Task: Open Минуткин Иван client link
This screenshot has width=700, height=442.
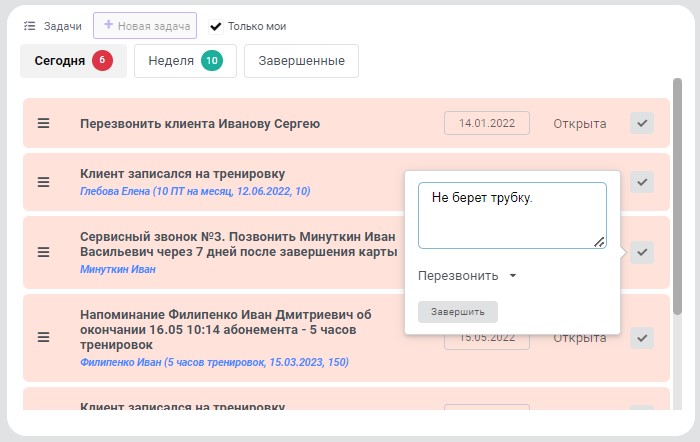Action: click(x=118, y=269)
